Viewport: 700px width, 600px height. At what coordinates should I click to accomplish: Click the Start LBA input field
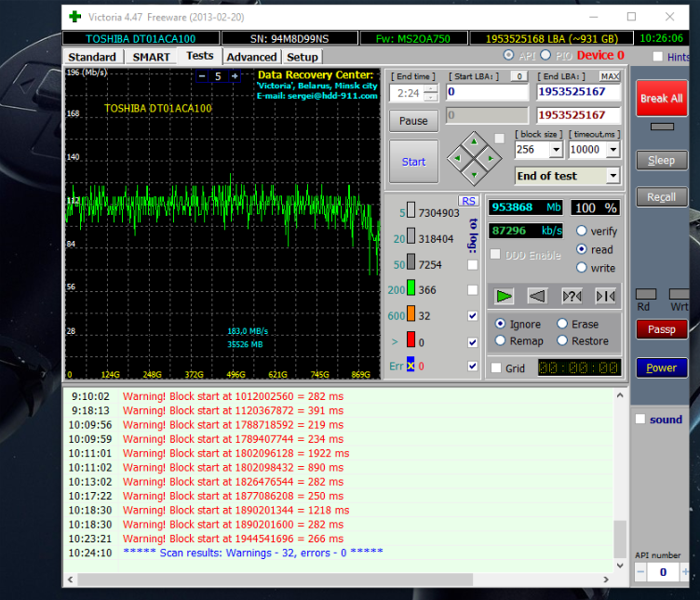click(x=486, y=92)
